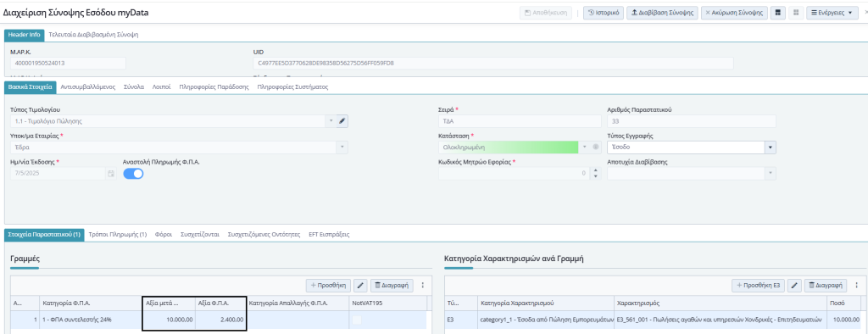The height and width of the screenshot is (334, 868).
Task: Expand the Υποκ/μα Εταιρίας dropdown
Action: (342, 148)
